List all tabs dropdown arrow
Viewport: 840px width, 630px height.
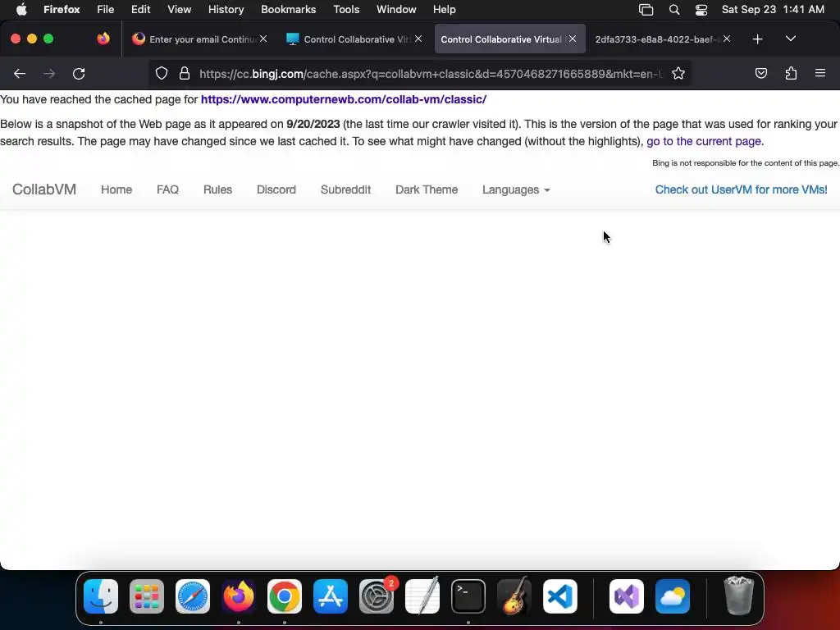790,39
